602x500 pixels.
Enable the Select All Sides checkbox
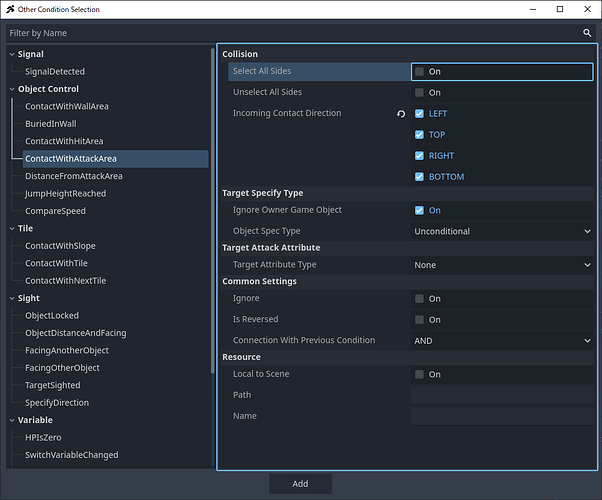point(419,72)
